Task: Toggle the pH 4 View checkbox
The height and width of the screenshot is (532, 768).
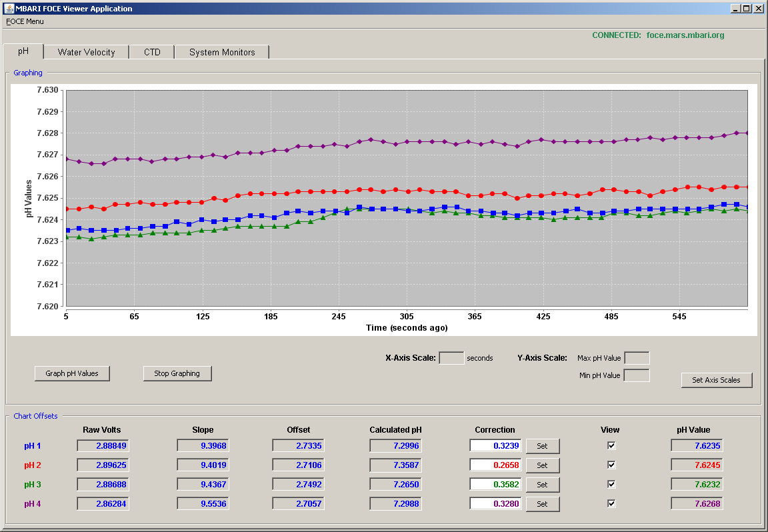Action: (611, 503)
